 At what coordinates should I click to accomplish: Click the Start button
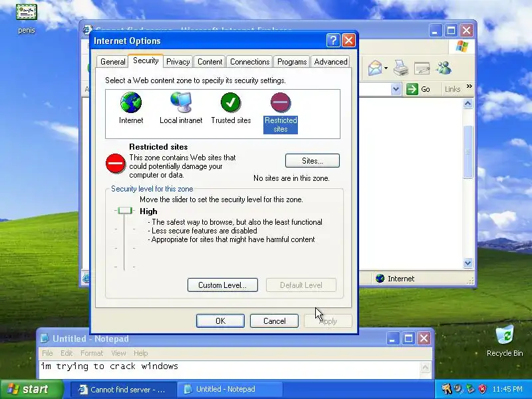pos(32,389)
